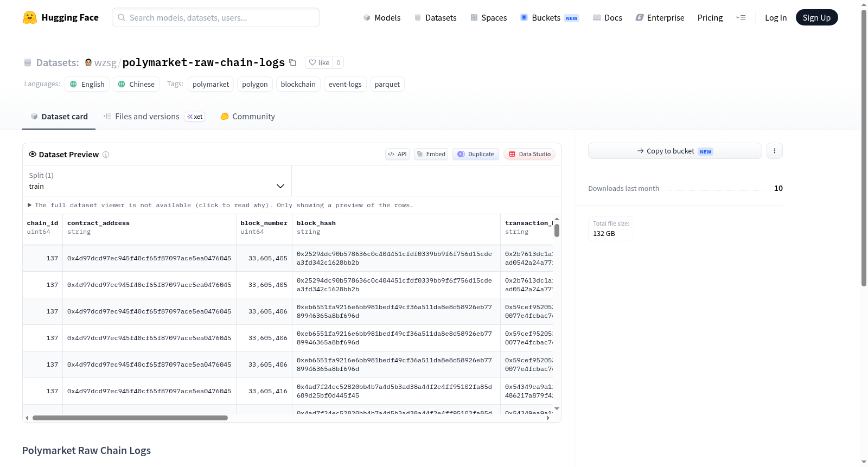The image size is (868, 467).
Task: Click the Dataset Preview eye icon
Action: [33, 154]
